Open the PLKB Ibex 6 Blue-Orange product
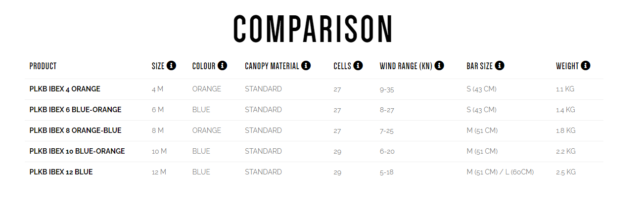The width and height of the screenshot is (644, 211). point(75,110)
